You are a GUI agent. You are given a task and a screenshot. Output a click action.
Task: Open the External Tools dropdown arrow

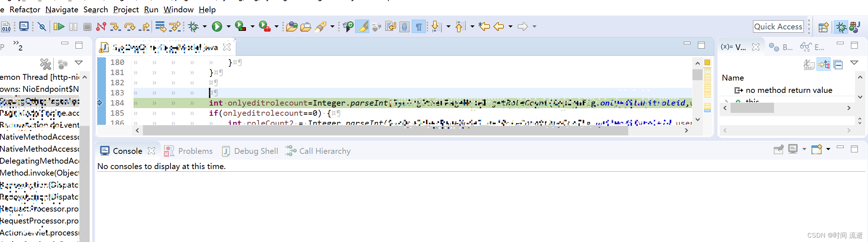pyautogui.click(x=276, y=26)
